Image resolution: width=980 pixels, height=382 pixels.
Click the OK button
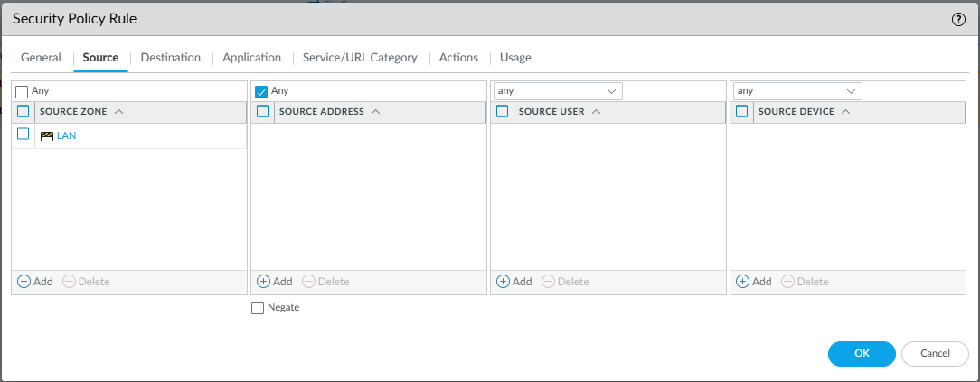pos(861,353)
